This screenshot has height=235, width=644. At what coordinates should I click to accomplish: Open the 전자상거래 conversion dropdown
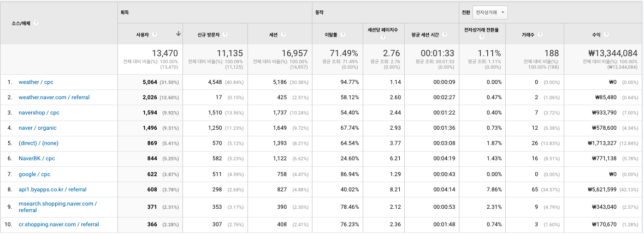coord(490,13)
